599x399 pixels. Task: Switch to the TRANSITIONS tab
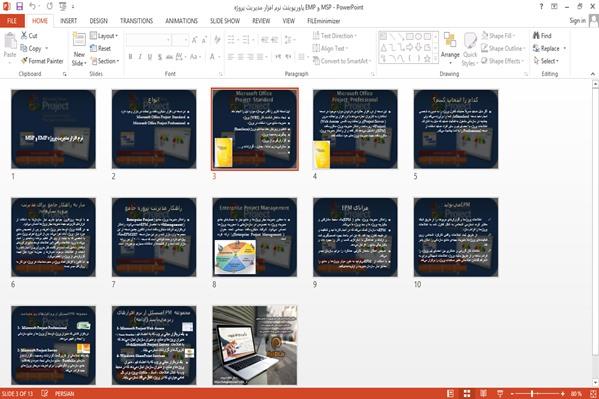136,21
